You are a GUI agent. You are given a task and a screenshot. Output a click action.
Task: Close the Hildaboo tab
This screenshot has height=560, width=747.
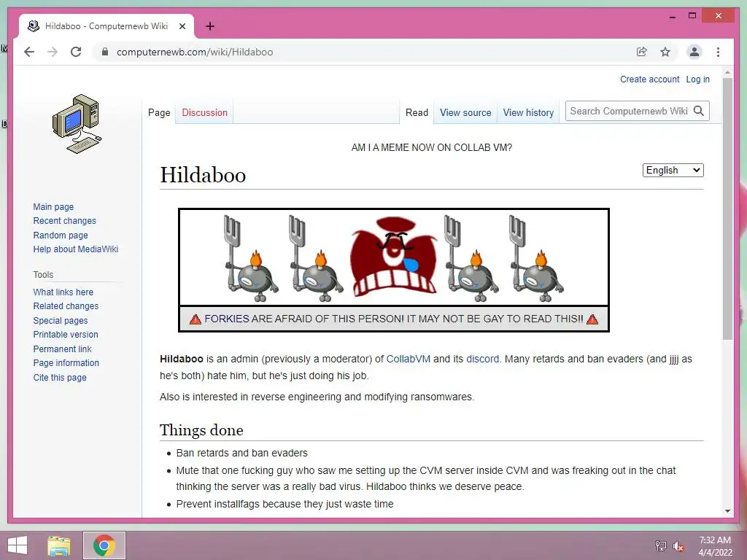click(x=182, y=26)
